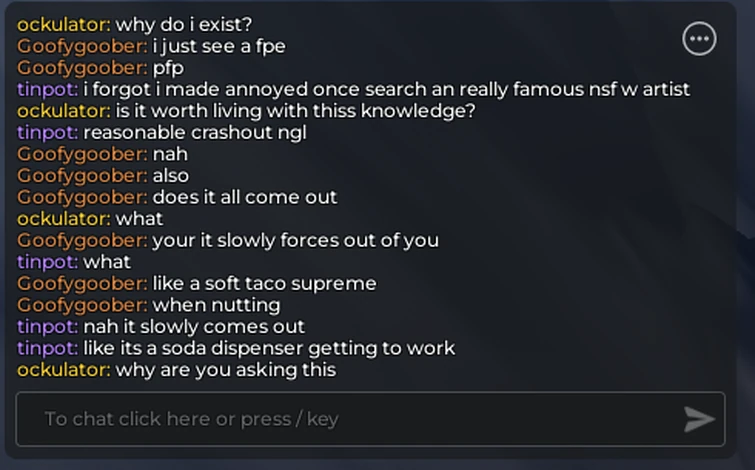The width and height of the screenshot is (755, 470).
Task: Click tinpot's name on 'i forgot i made' message
Action: click(x=48, y=90)
